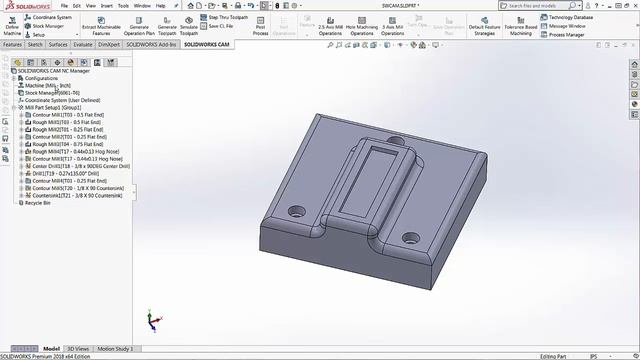Open the Technology Database
The height and width of the screenshot is (360, 640).
[x=567, y=17]
